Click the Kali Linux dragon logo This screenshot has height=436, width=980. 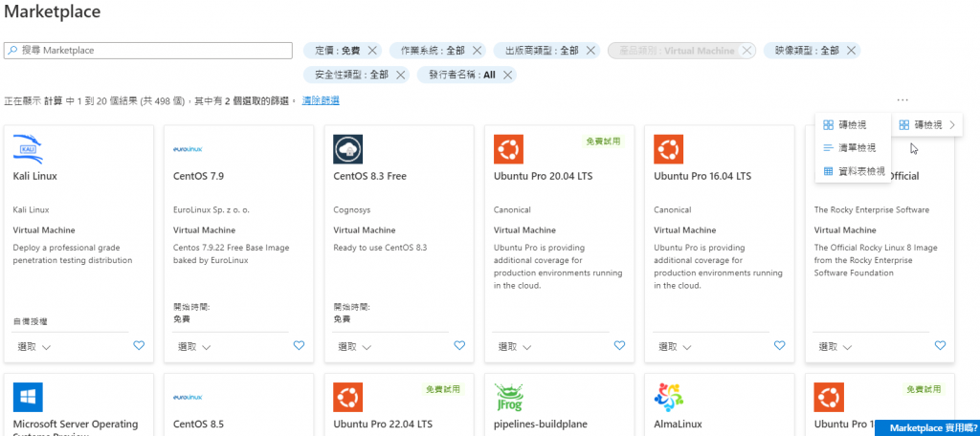[x=28, y=149]
